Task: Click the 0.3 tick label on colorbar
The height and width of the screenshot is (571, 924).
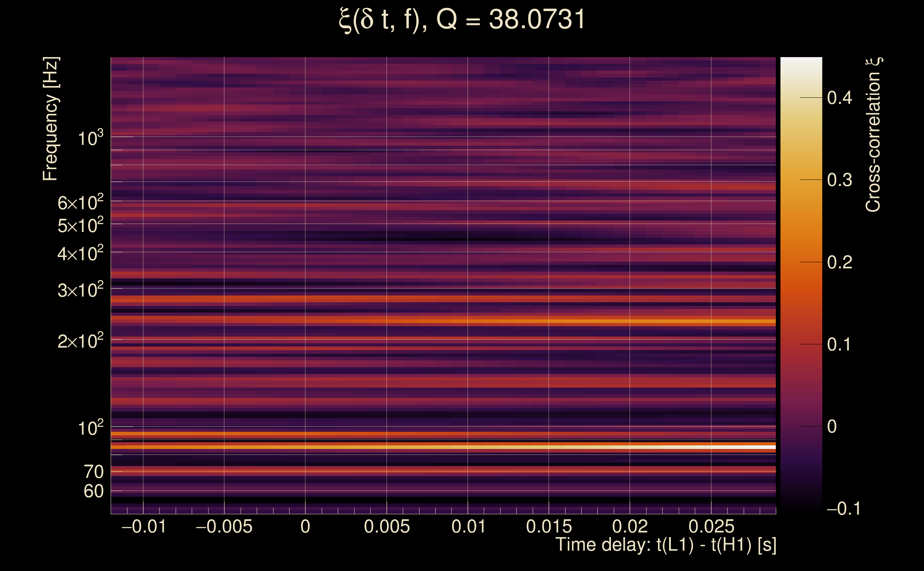Action: [x=839, y=180]
